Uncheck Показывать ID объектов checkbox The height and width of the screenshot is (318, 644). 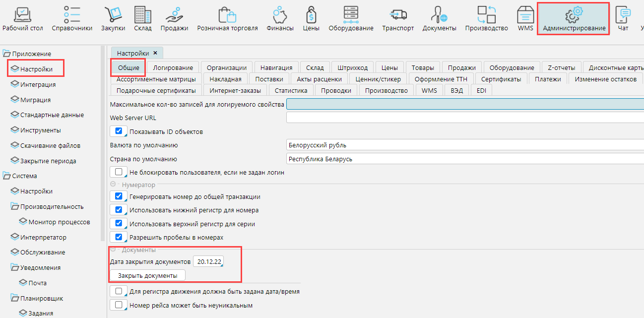click(119, 131)
